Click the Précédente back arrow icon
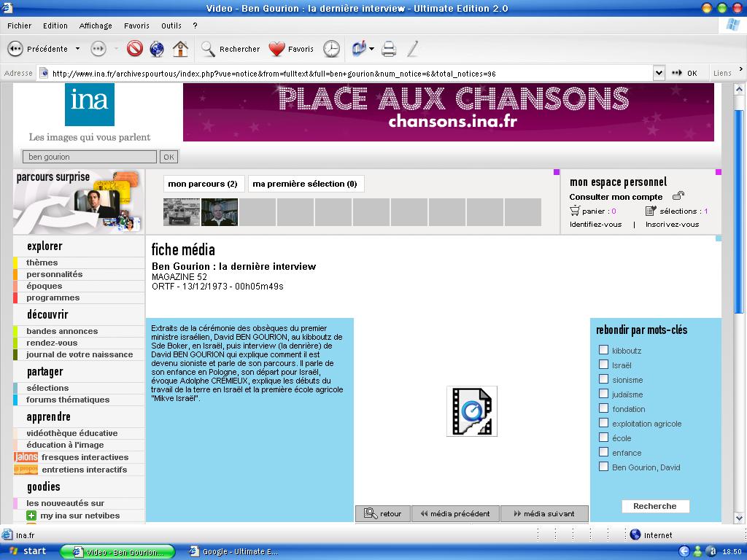The height and width of the screenshot is (560, 747). click(x=15, y=49)
